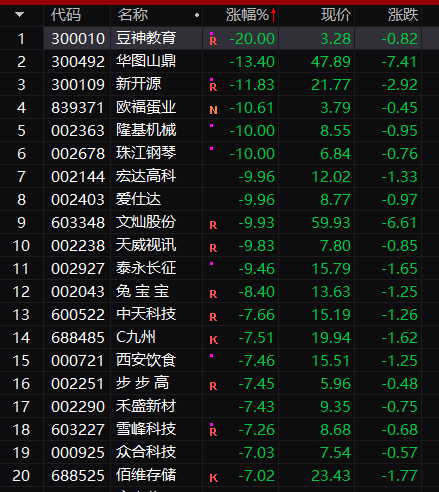The width and height of the screenshot is (439, 492).
Task: Select stock row 华图山鼎
Action: point(219,62)
